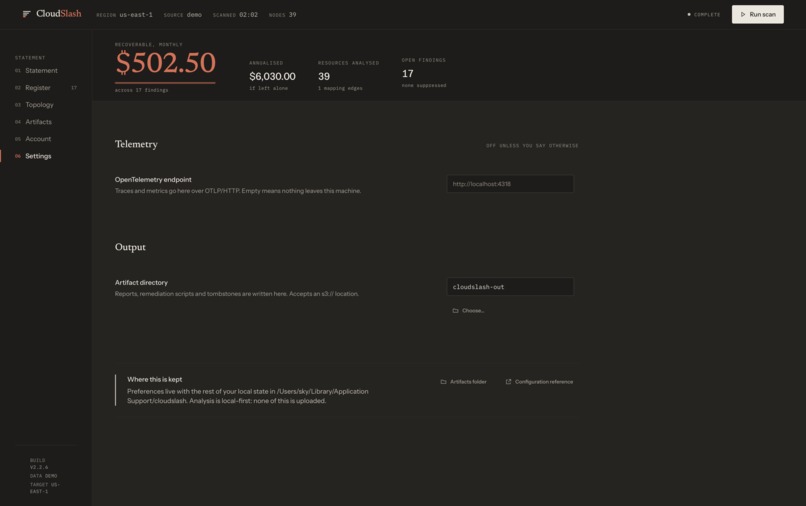
Task: Select the Settings sidebar item
Action: click(38, 156)
